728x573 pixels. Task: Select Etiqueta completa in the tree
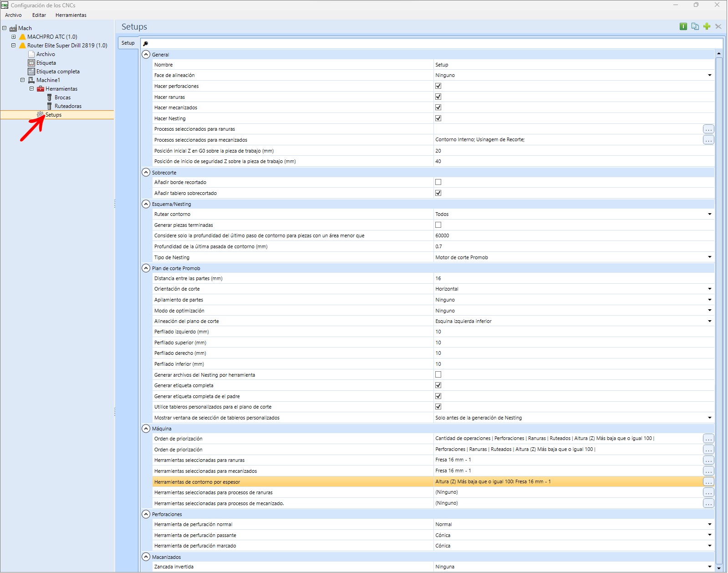coord(58,72)
